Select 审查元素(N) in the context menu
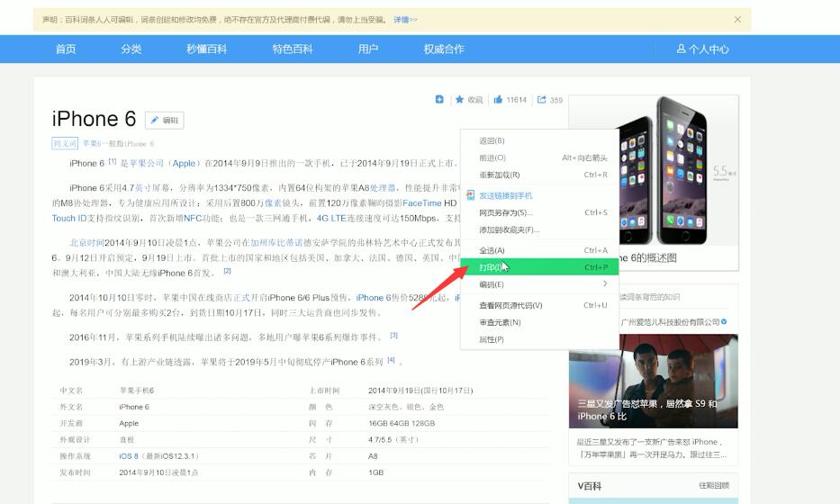840x504 pixels. [x=539, y=322]
